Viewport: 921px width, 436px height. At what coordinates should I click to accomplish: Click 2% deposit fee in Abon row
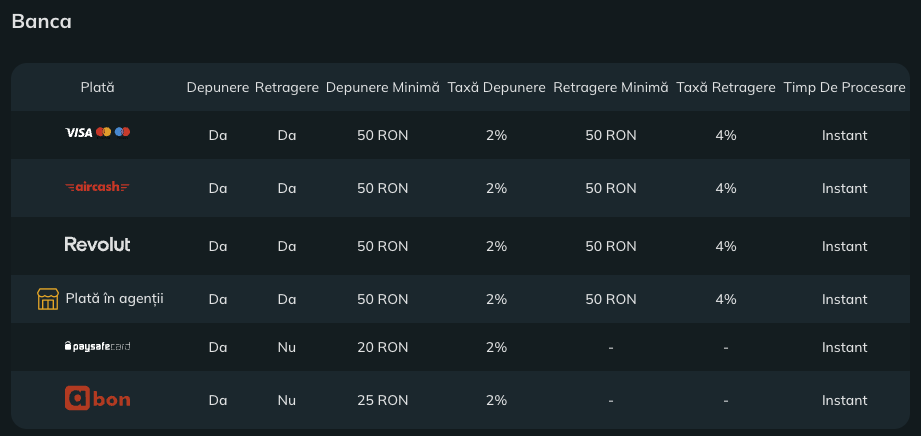click(x=496, y=400)
